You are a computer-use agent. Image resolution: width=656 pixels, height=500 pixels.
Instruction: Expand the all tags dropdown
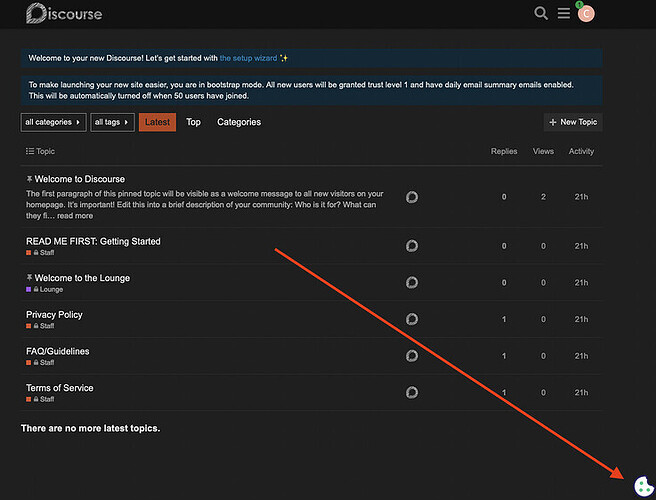point(112,122)
